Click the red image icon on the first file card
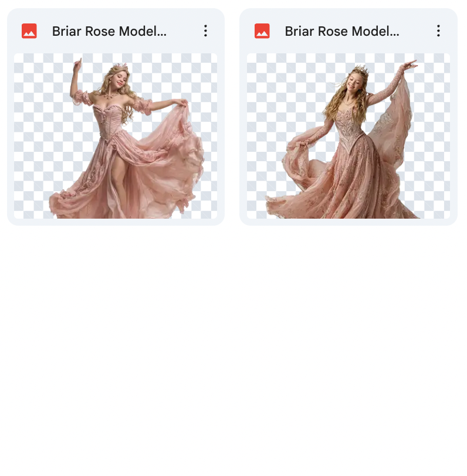 pos(29,31)
